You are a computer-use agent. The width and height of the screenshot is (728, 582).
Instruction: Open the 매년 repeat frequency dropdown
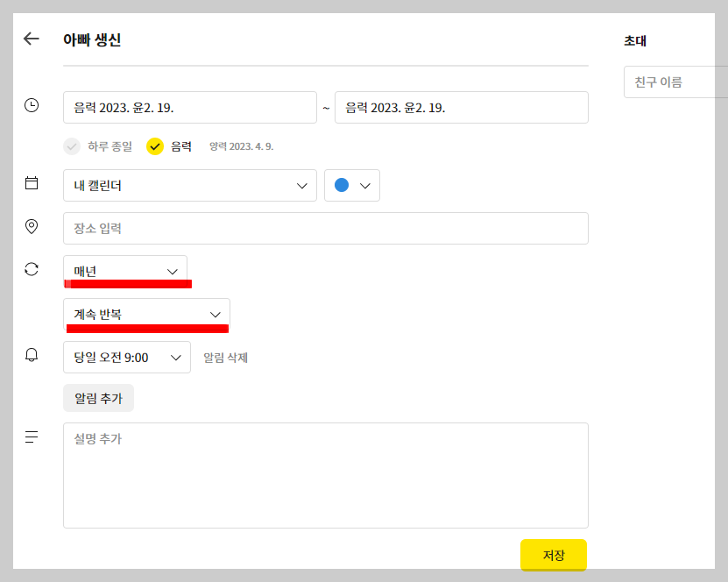coord(124,269)
